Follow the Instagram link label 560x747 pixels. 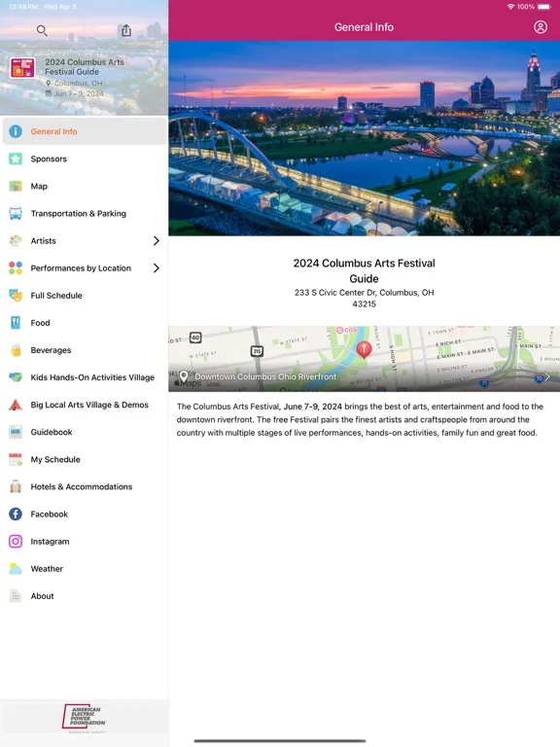(50, 541)
